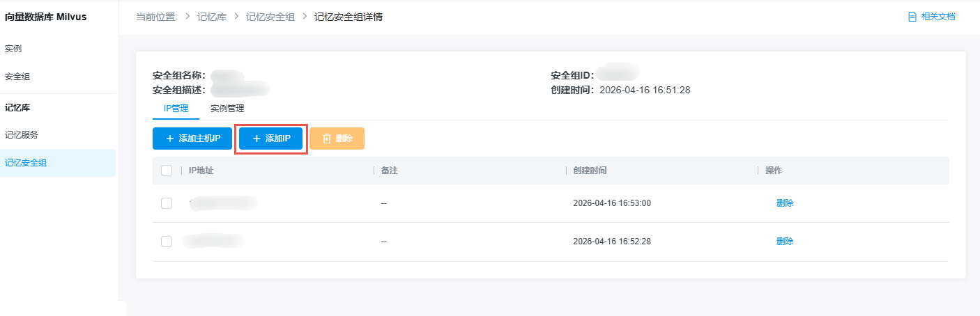Click trash icon on 删除 button
The width and height of the screenshot is (980, 316).
point(326,139)
